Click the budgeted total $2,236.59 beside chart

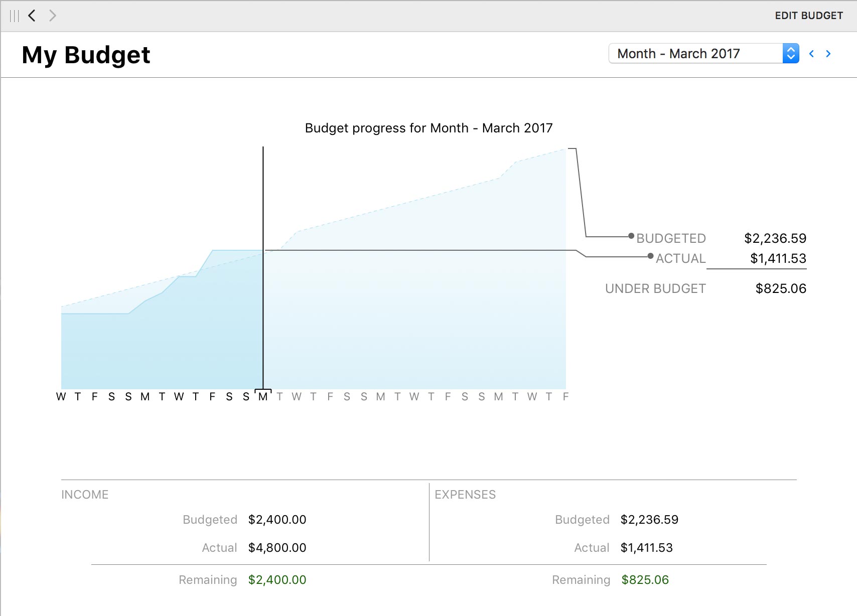775,238
